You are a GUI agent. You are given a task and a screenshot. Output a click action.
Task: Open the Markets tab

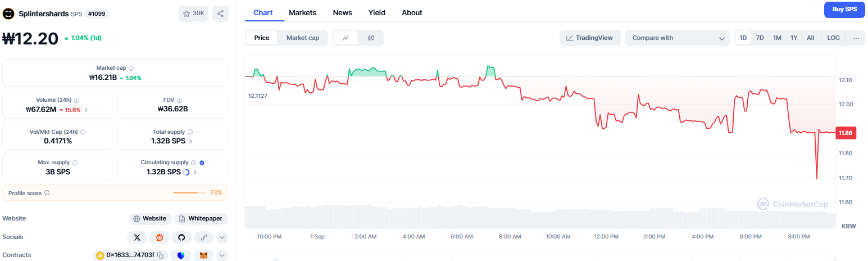302,12
